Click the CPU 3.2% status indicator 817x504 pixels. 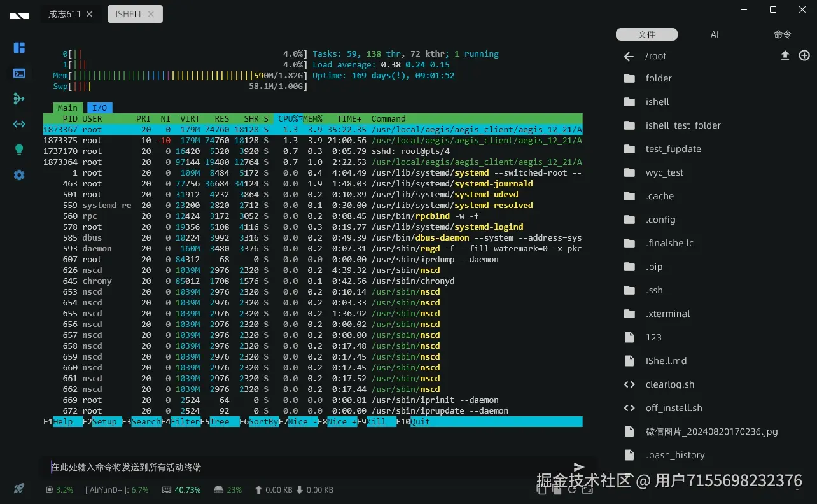point(59,490)
